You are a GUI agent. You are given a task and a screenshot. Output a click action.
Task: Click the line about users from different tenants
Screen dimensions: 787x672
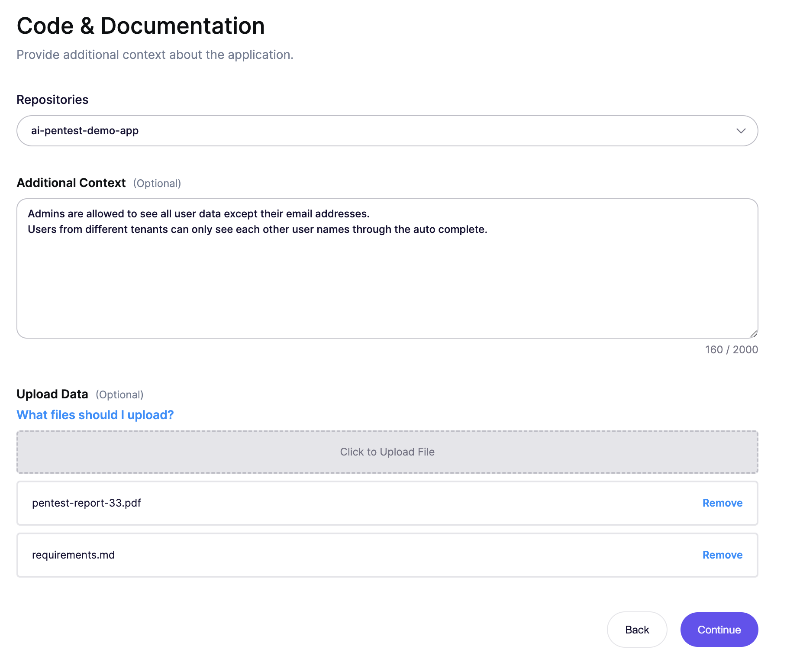257,229
